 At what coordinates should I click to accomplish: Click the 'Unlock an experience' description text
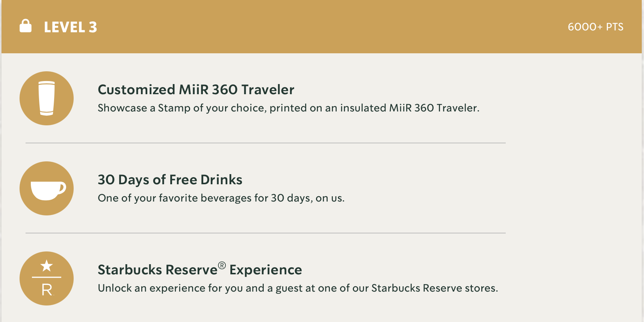(298, 288)
